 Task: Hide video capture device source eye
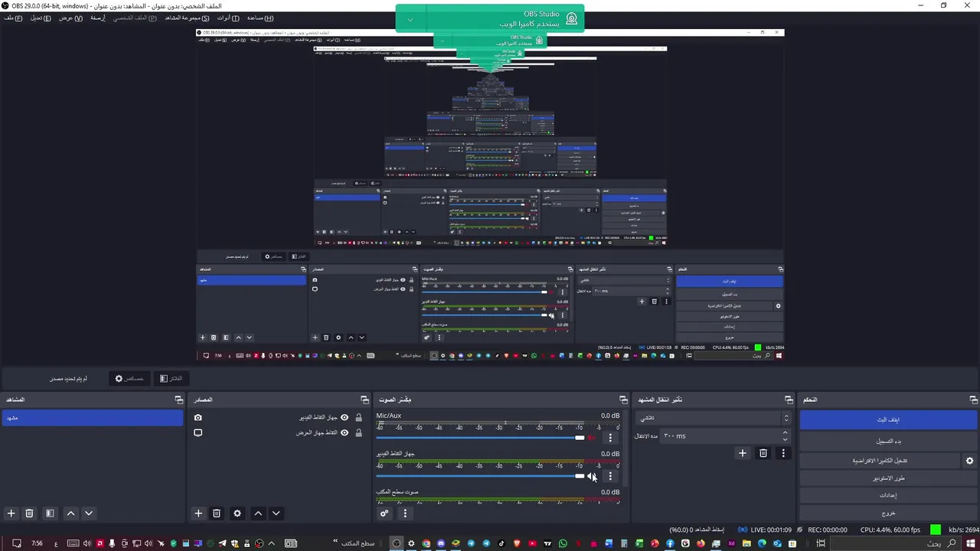[345, 417]
